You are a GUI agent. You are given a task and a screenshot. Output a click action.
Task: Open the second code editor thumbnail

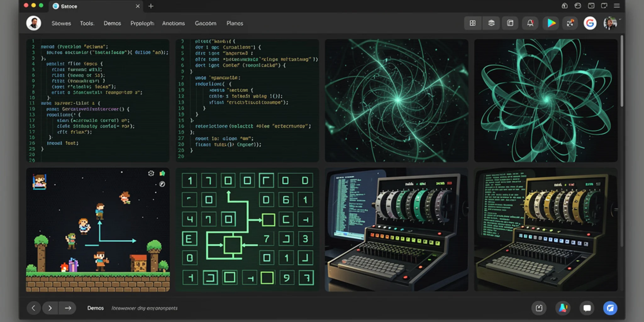tap(247, 101)
